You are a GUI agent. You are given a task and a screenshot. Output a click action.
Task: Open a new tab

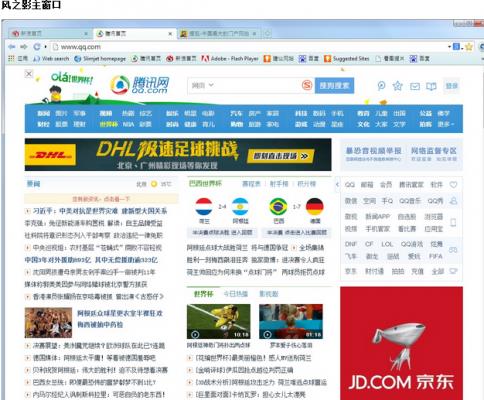[267, 33]
